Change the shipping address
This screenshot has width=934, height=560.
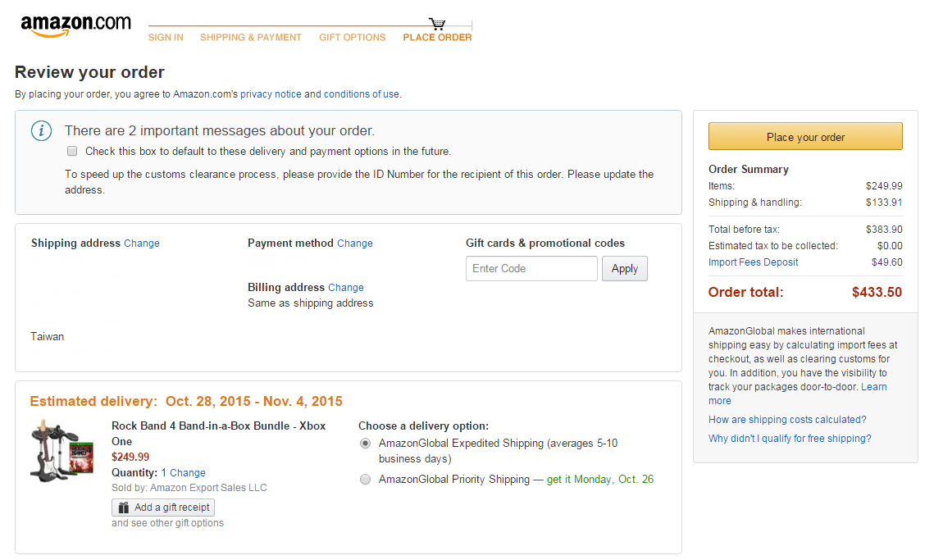142,244
